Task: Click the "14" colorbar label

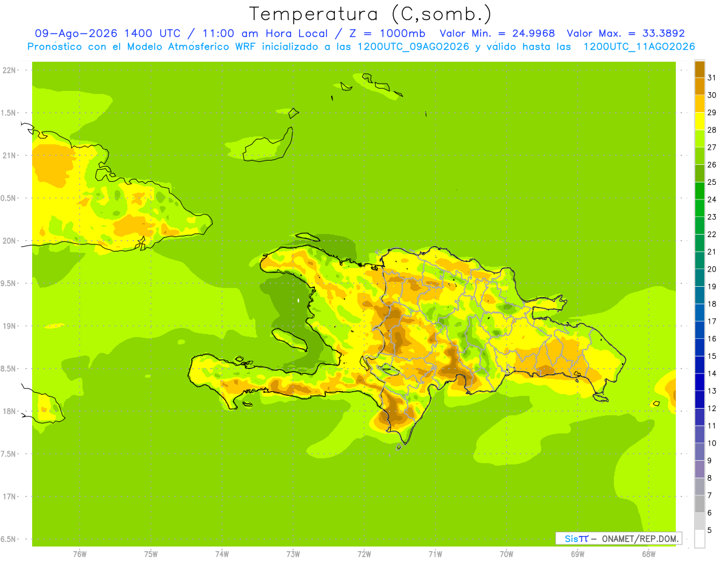Action: coord(712,373)
